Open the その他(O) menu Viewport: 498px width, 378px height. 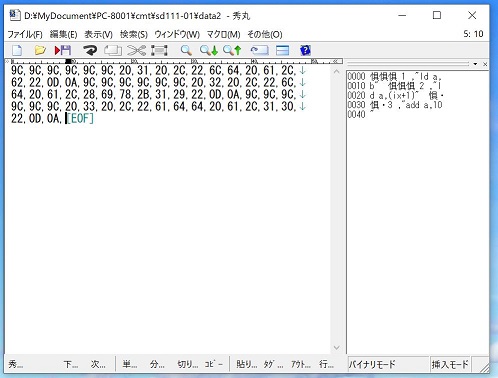(265, 34)
